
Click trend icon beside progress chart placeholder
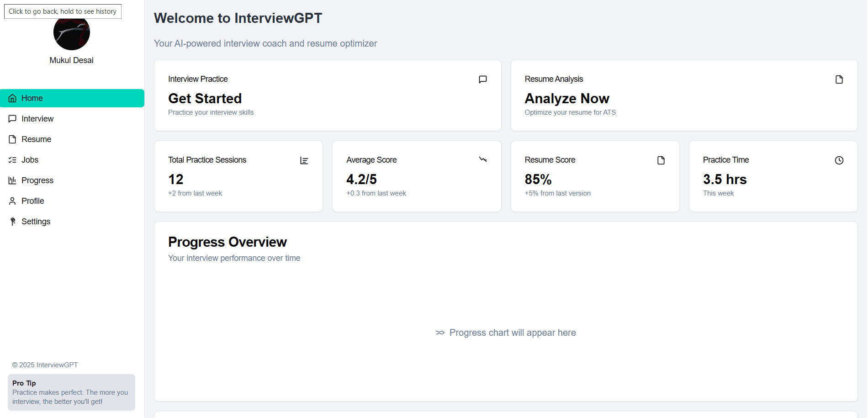coord(440,333)
